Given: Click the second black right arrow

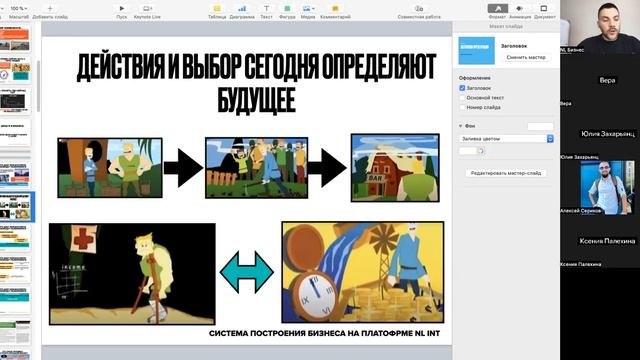Looking at the screenshot, I should [327, 168].
